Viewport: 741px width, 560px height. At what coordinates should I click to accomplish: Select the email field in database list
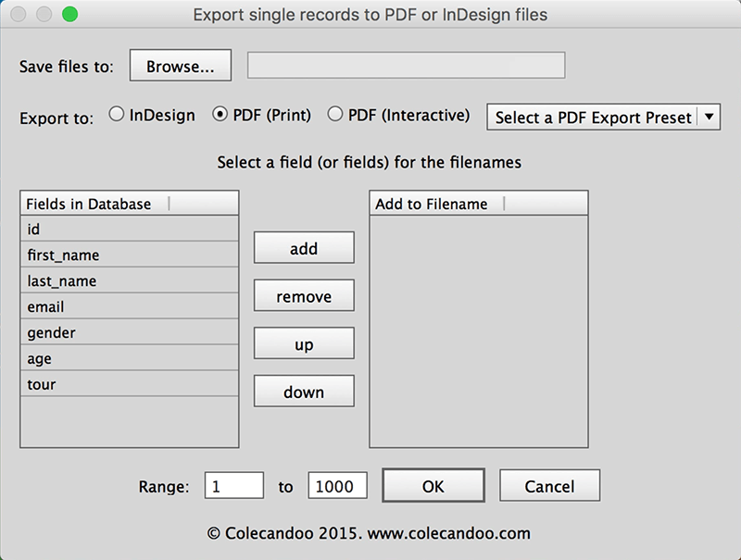click(x=129, y=306)
